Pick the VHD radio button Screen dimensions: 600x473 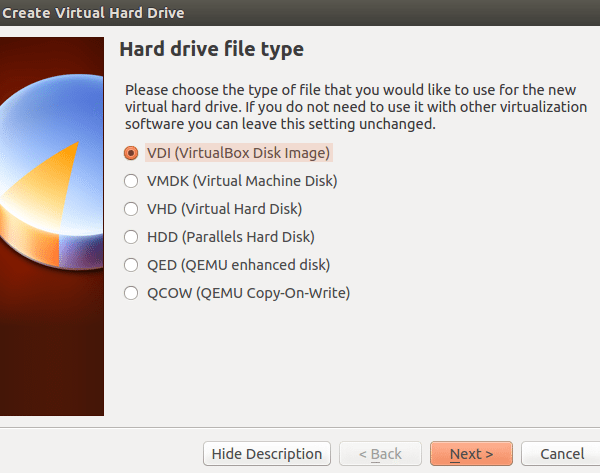point(130,209)
